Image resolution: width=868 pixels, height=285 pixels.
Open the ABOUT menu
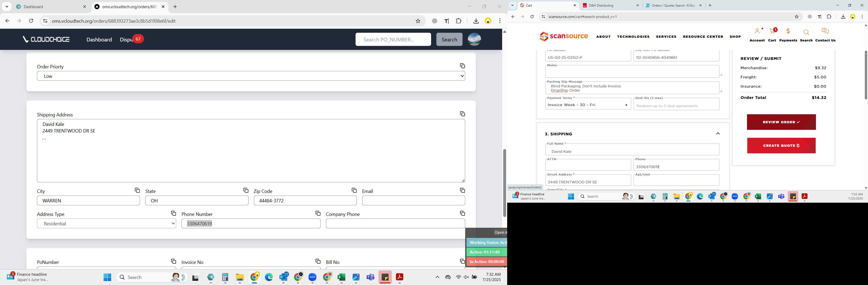[x=603, y=36]
